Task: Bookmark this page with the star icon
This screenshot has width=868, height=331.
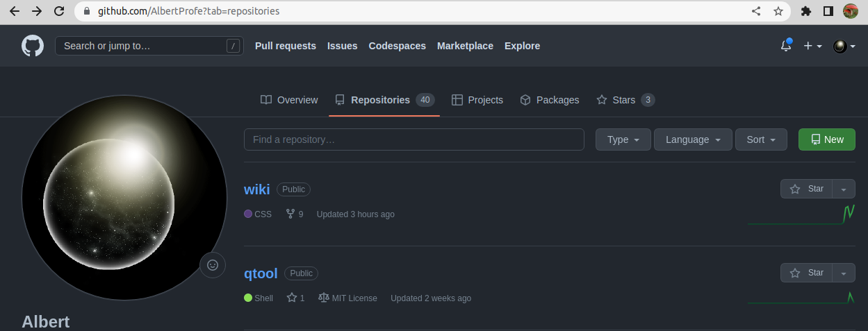Action: 778,11
